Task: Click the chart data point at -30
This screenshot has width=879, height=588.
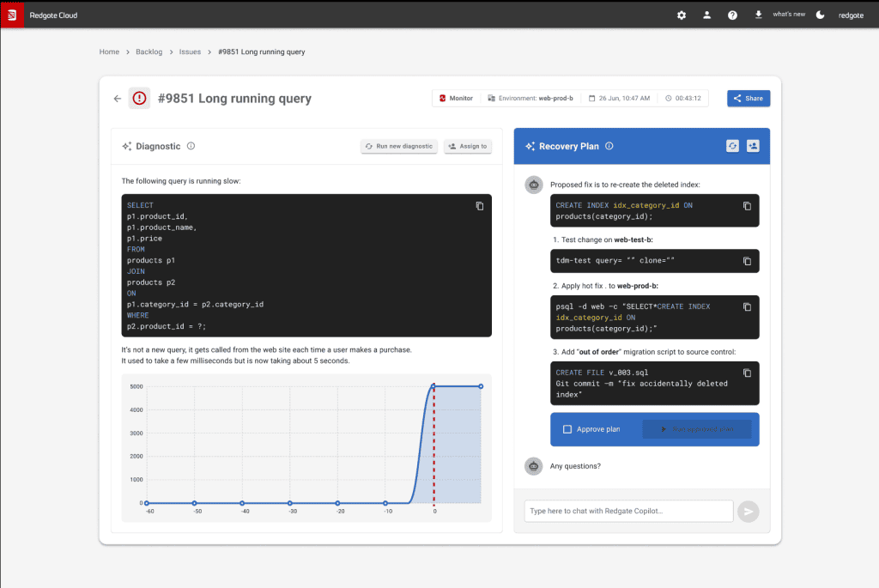Action: click(290, 503)
